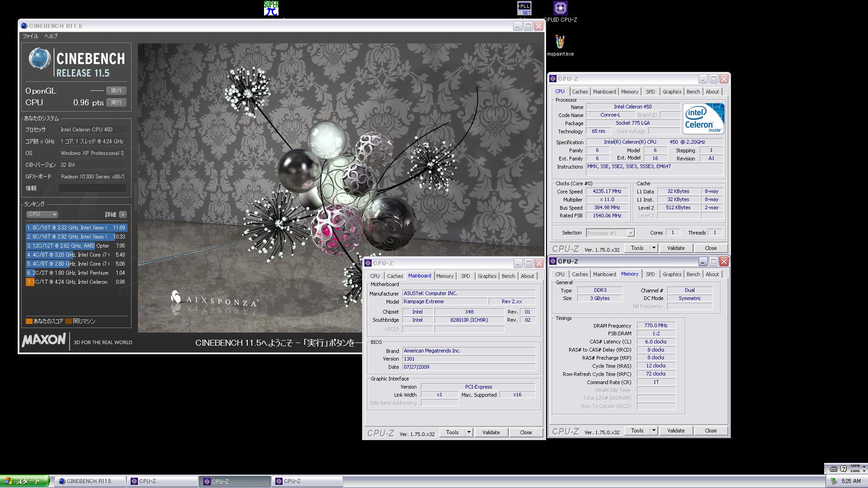Open the Start menu
Image resolution: width=868 pixels, height=488 pixels.
pos(24,481)
